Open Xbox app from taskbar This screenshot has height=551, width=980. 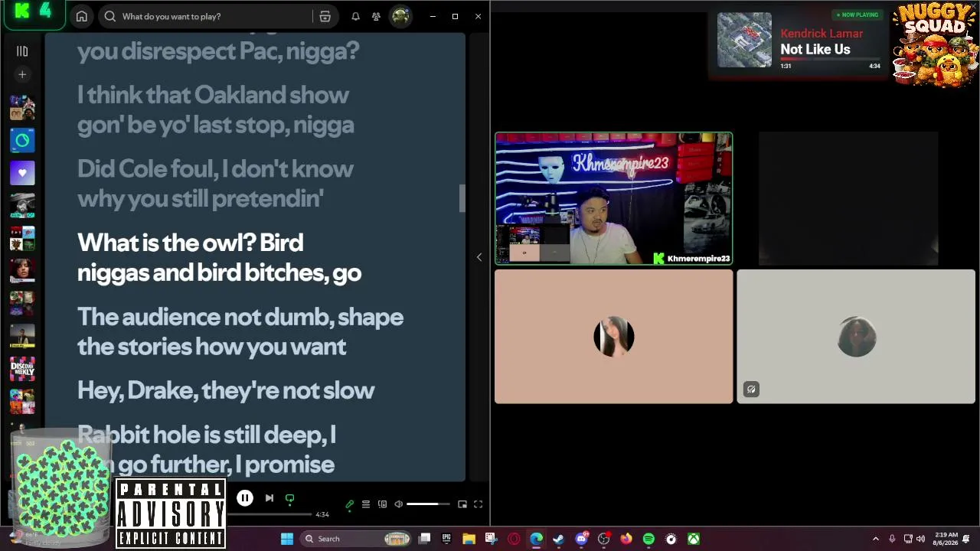pos(694,539)
